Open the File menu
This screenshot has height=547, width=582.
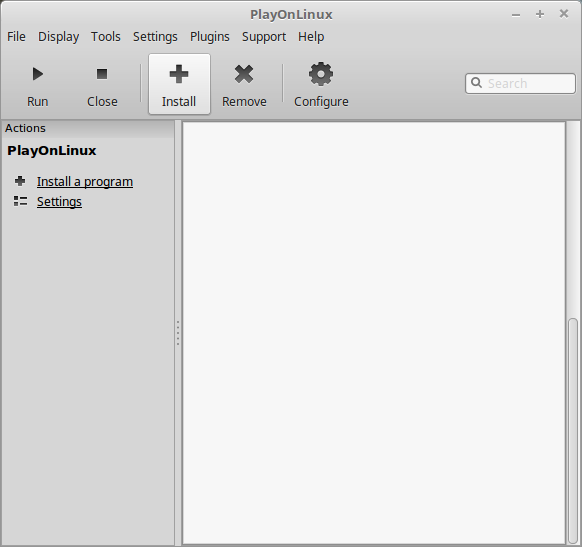pos(16,37)
